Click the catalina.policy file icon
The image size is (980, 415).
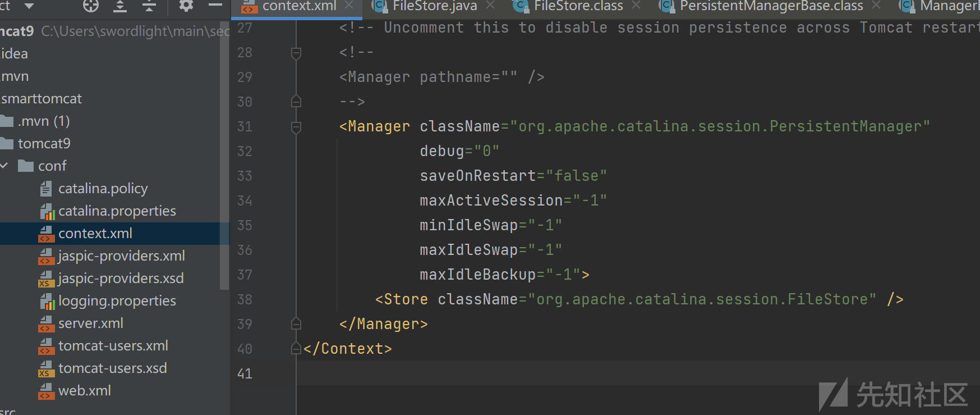[46, 189]
